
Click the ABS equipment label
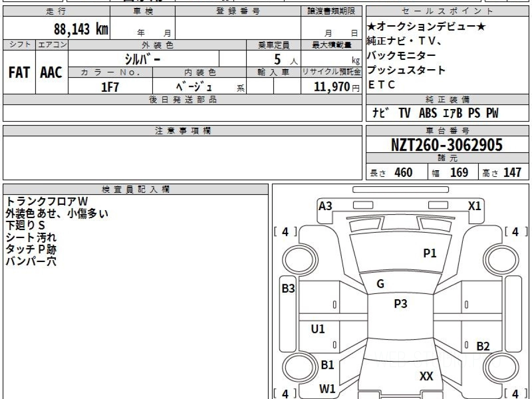coord(427,113)
